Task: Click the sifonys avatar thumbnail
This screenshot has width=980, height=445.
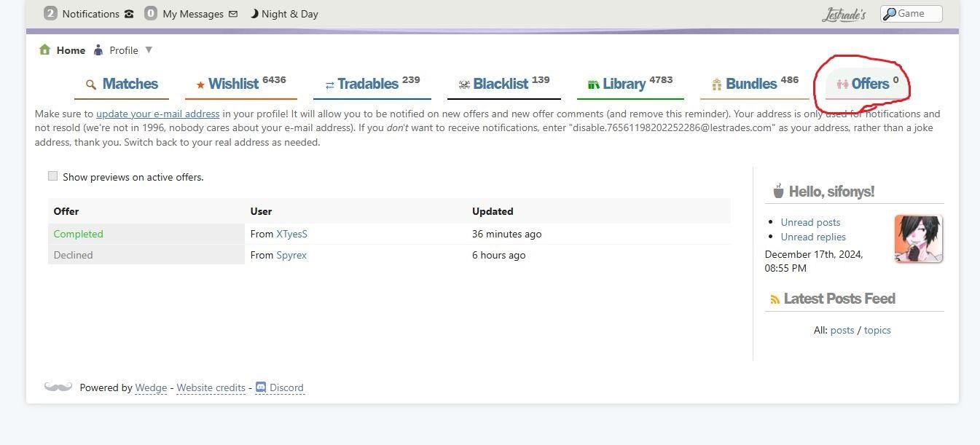Action: click(x=918, y=238)
